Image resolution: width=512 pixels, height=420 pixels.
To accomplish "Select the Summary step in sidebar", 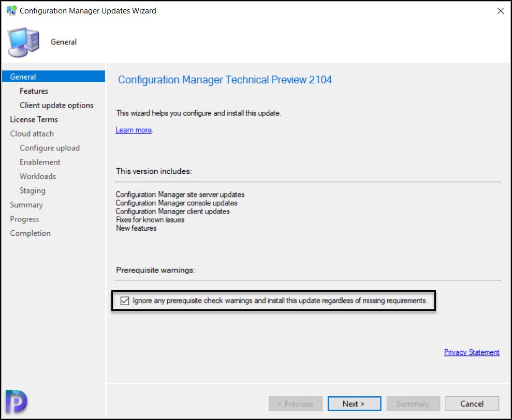I will coord(26,205).
